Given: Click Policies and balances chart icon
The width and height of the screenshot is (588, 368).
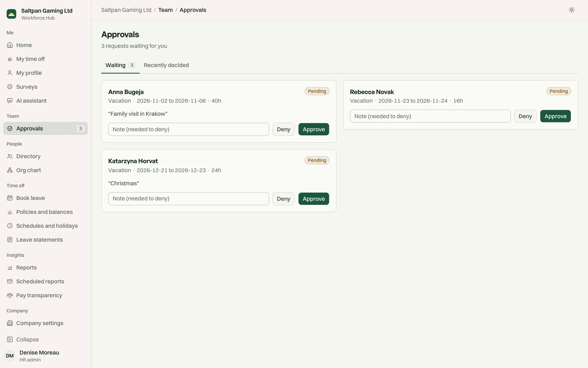Looking at the screenshot, I should click(10, 212).
